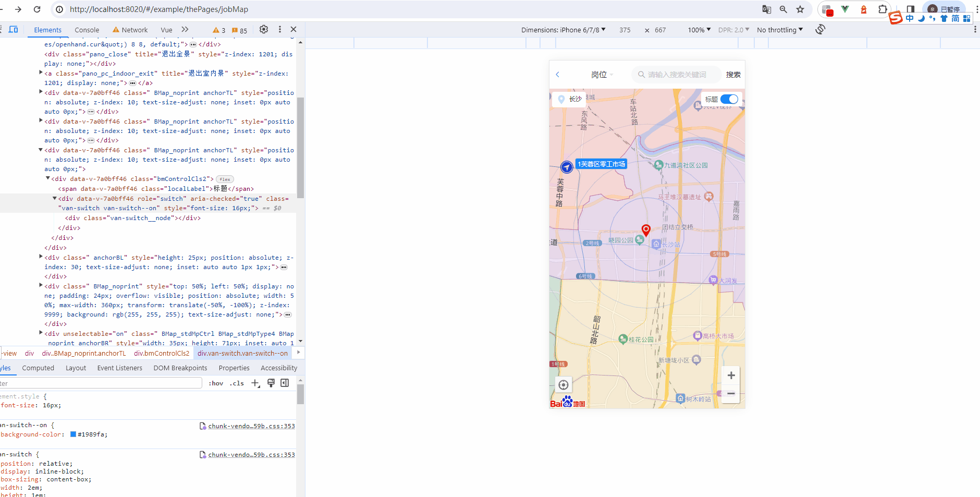Viewport: 980px width, 497px height.
Task: Toggle Sogou simplified/traditional 简 button
Action: click(955, 18)
